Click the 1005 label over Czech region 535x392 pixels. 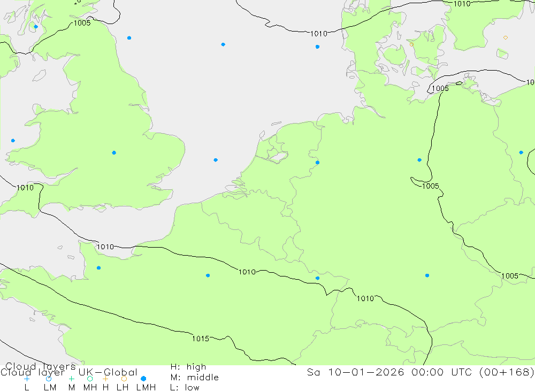510,275
